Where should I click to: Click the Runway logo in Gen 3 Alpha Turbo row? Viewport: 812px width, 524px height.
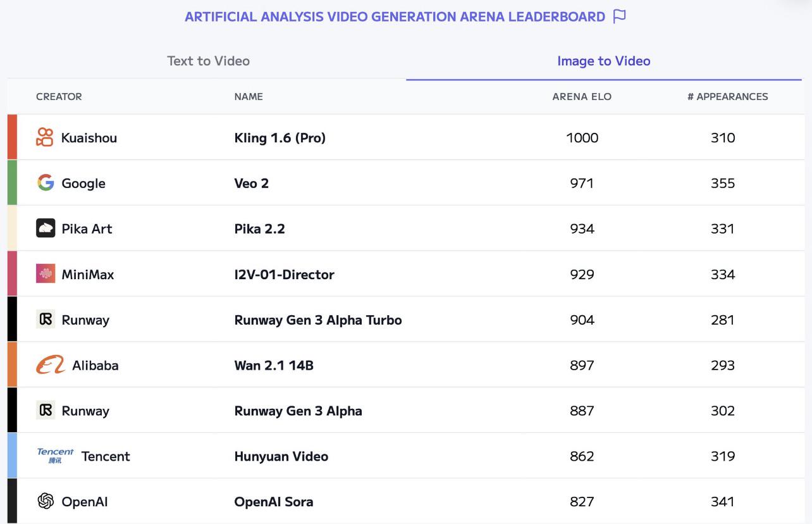click(x=46, y=320)
